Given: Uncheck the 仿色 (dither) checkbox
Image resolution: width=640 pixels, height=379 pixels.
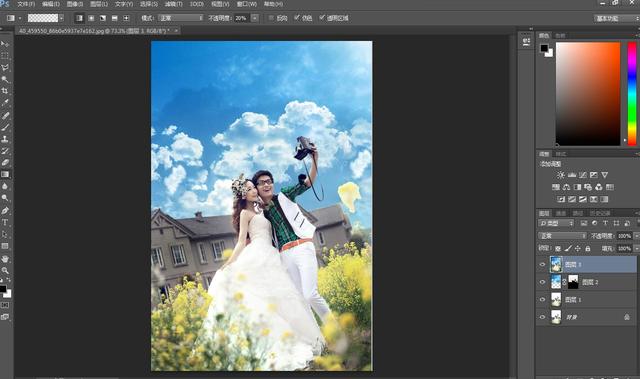Looking at the screenshot, I should click(297, 18).
